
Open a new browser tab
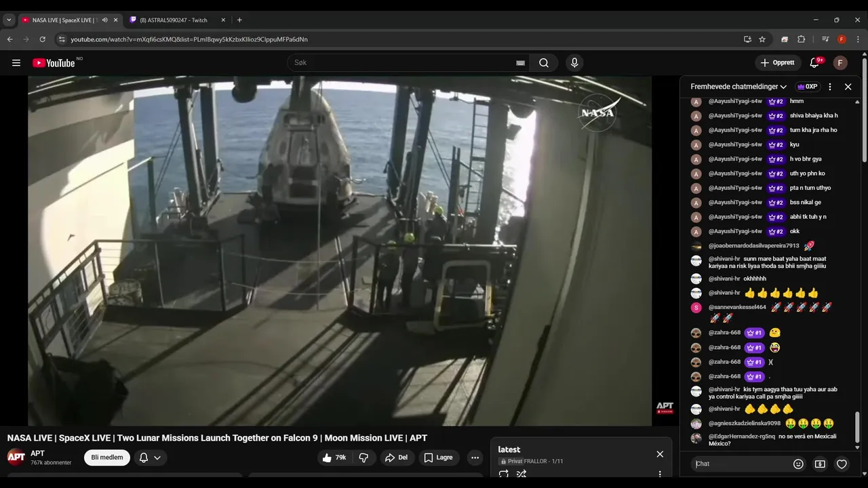[x=239, y=20]
